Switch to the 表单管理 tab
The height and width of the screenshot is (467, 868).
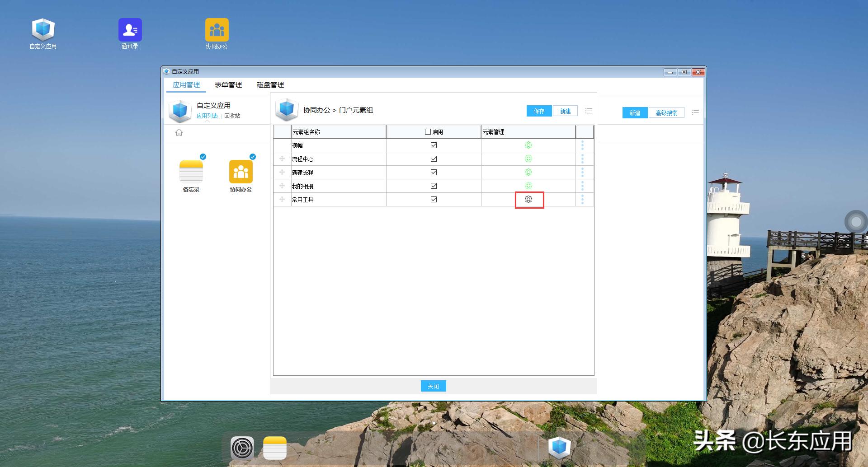pos(228,84)
